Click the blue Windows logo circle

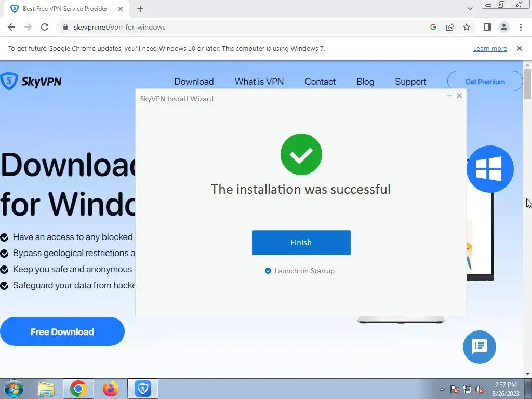[x=490, y=169]
